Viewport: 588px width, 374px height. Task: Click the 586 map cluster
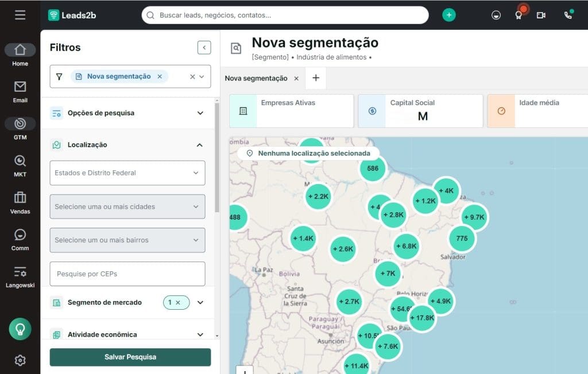point(372,168)
